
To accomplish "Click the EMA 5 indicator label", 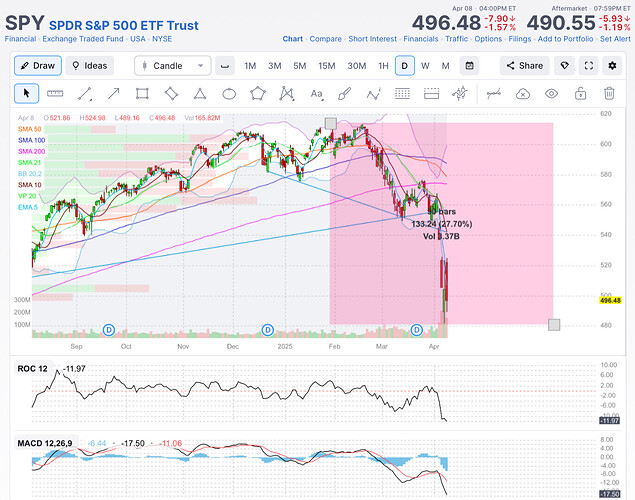I will (x=28, y=207).
